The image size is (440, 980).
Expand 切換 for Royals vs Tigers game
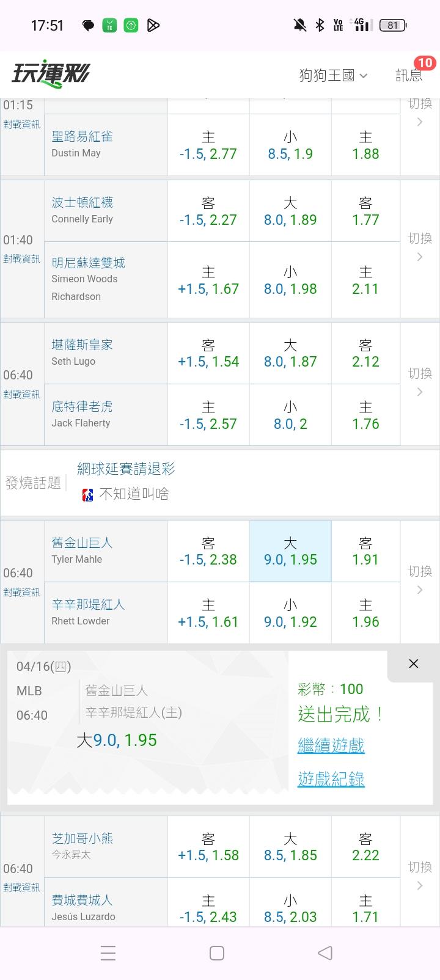(x=420, y=382)
